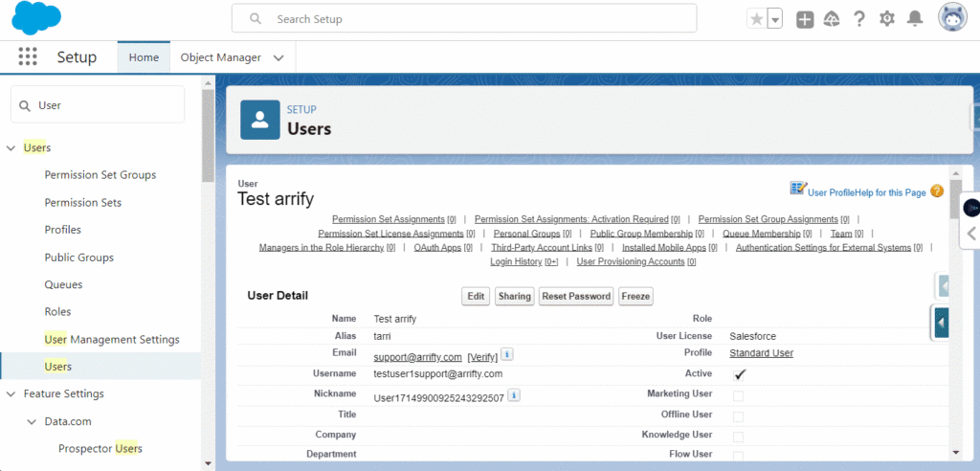Click the info icon next to Email
Viewport: 980px width, 471px height.
507,355
